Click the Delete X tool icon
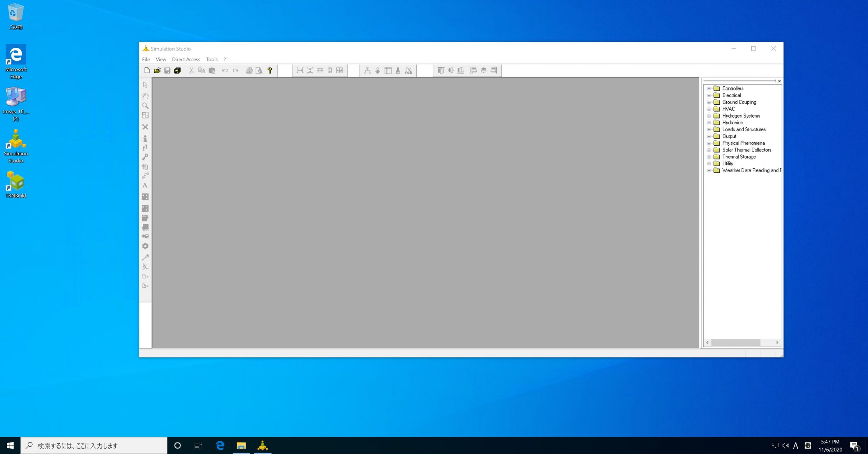 tap(145, 127)
